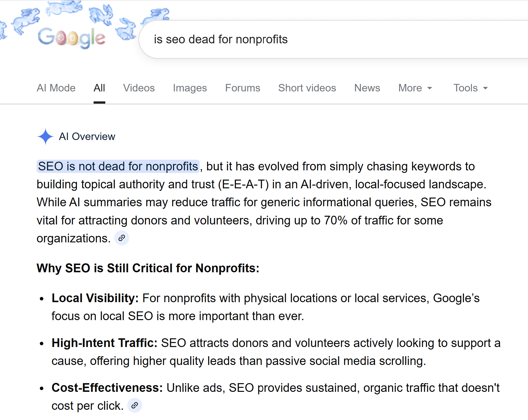Click the AI Overview sparkle icon
Viewport: 528px width, 420px height.
coord(45,137)
